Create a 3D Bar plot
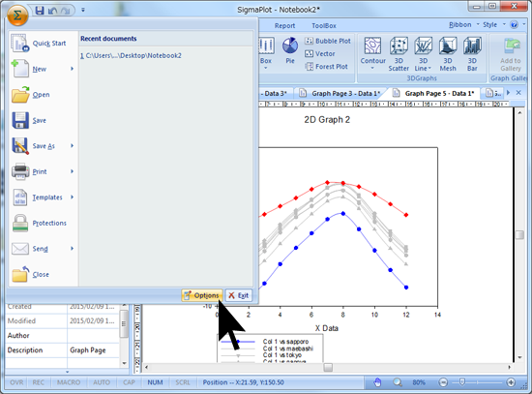 coord(472,54)
